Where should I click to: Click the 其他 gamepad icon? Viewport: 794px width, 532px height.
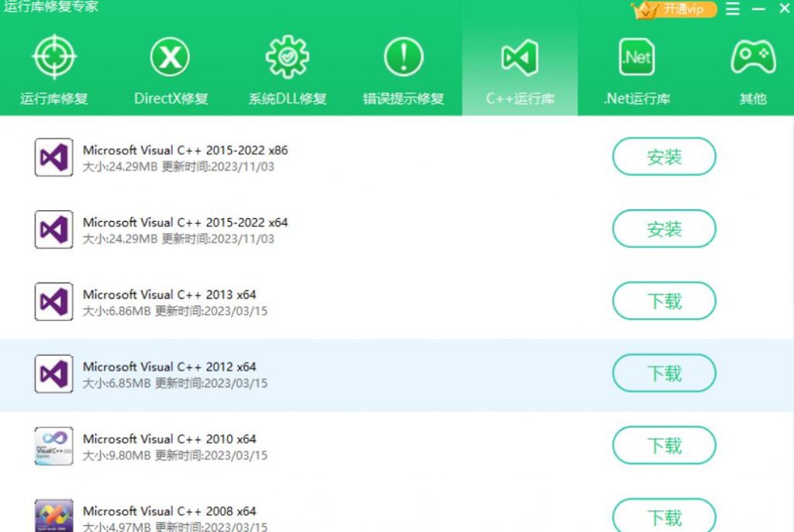(751, 56)
